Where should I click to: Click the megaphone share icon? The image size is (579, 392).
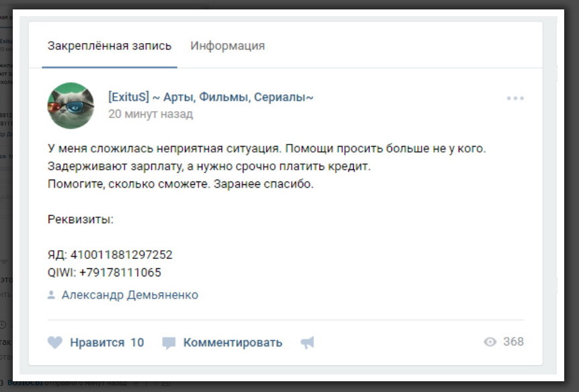(x=307, y=343)
